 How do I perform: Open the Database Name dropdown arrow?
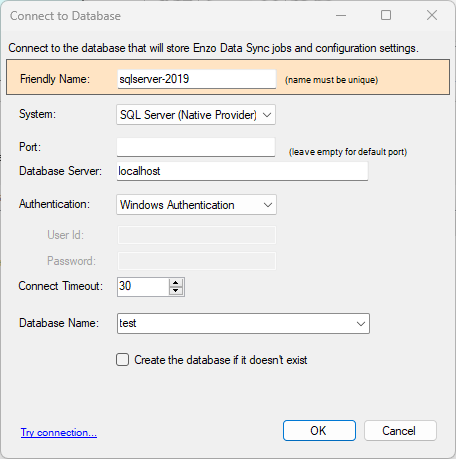[361, 323]
